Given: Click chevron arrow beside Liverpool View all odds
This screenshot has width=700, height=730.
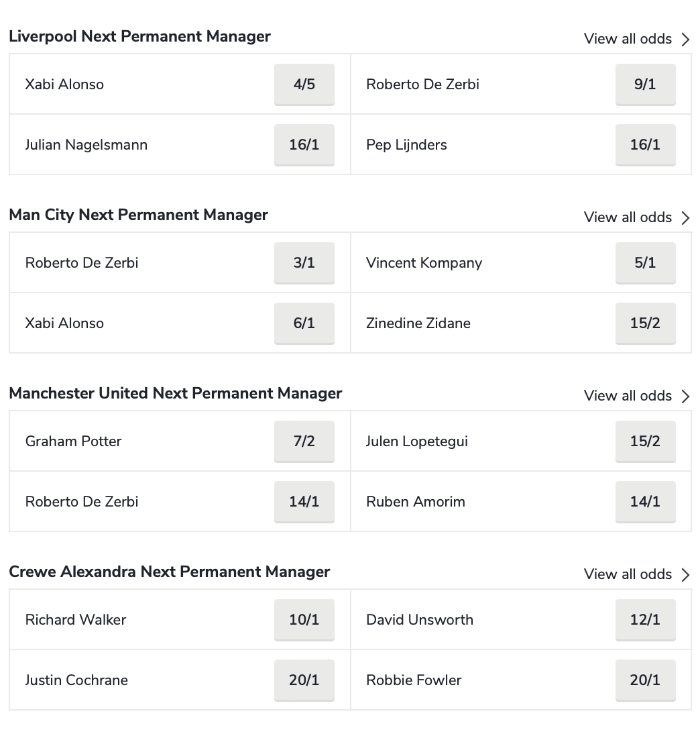Looking at the screenshot, I should click(x=685, y=39).
